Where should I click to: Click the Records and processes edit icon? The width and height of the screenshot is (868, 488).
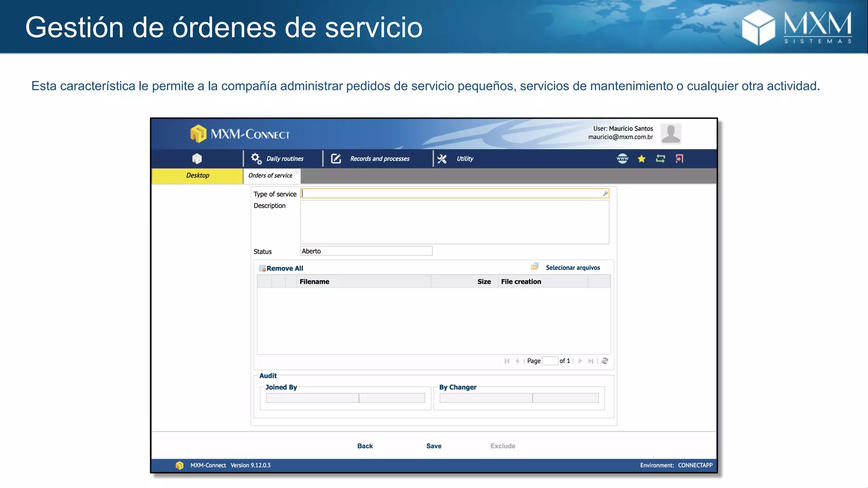[336, 158]
